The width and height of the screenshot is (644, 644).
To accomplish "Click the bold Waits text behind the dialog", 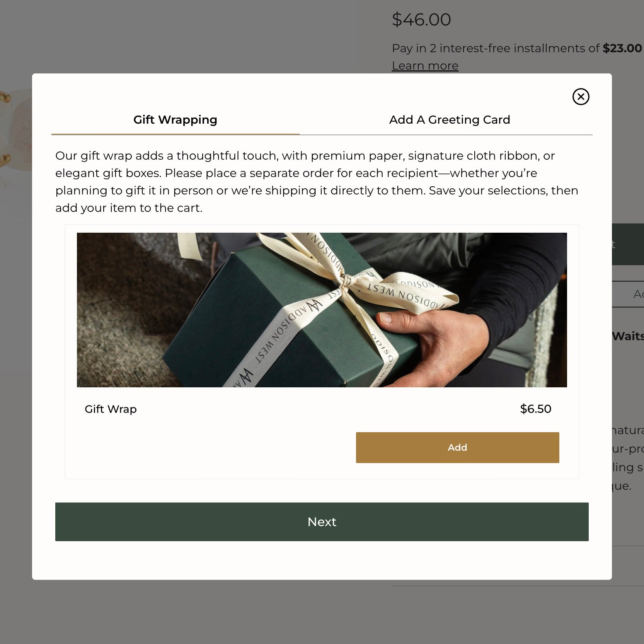I will [628, 336].
